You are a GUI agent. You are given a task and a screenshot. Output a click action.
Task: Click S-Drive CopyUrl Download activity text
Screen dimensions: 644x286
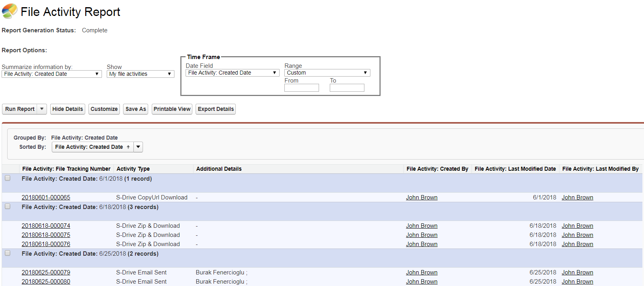(152, 197)
